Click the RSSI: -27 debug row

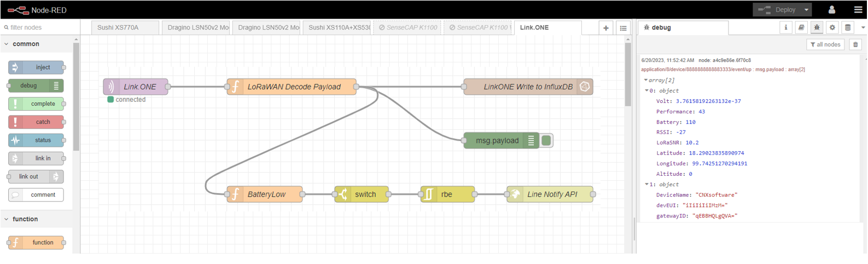(671, 133)
